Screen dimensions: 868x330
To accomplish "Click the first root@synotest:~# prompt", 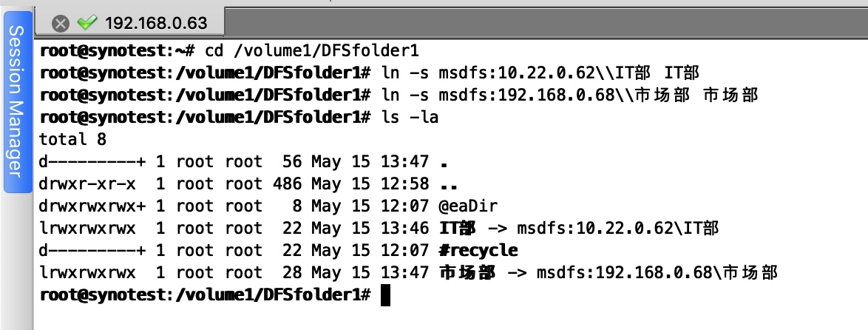I will click(118, 51).
